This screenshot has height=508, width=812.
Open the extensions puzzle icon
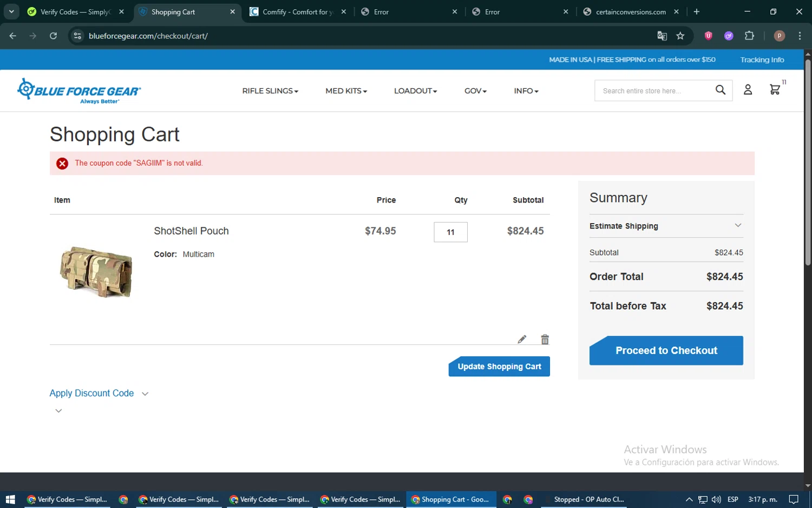coord(749,36)
